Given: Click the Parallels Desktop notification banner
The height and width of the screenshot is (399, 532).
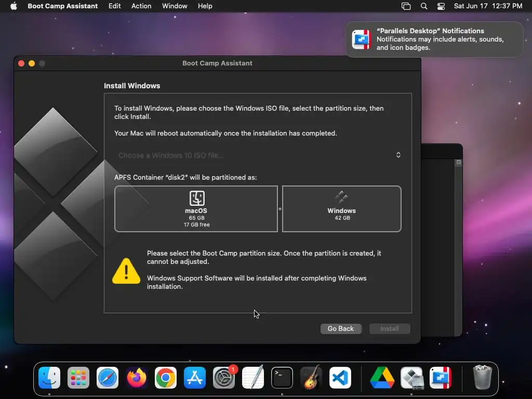Looking at the screenshot, I should (434, 39).
